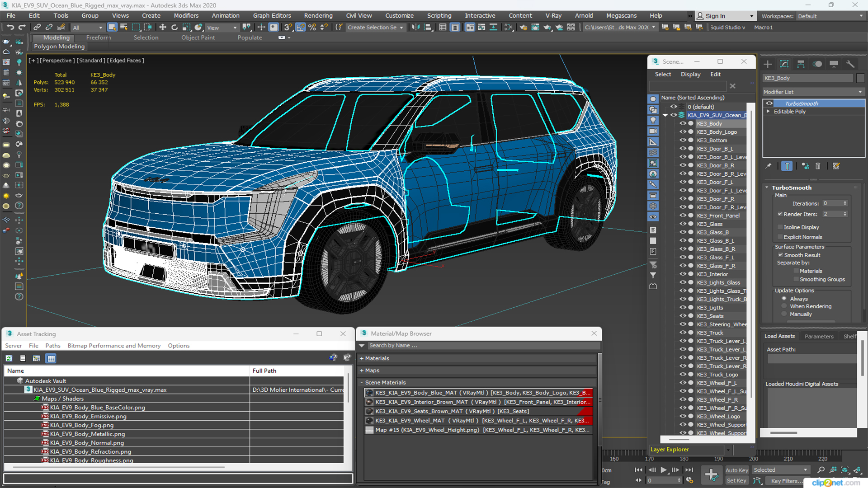Open the Modifiers menu
The image size is (868, 488).
tap(186, 15)
